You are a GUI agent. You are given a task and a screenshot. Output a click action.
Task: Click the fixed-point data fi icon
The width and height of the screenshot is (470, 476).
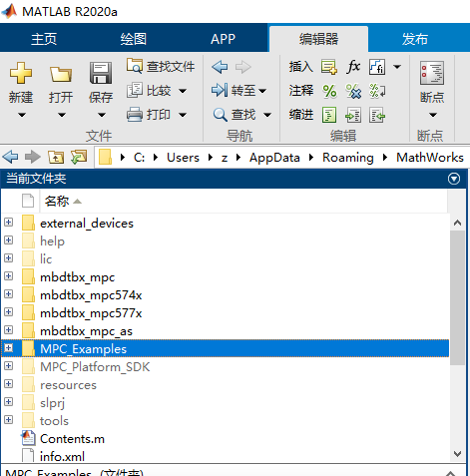[377, 67]
